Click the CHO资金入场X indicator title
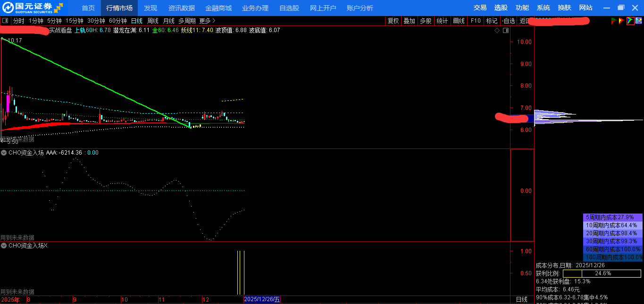The width and height of the screenshot is (644, 304). click(x=28, y=246)
